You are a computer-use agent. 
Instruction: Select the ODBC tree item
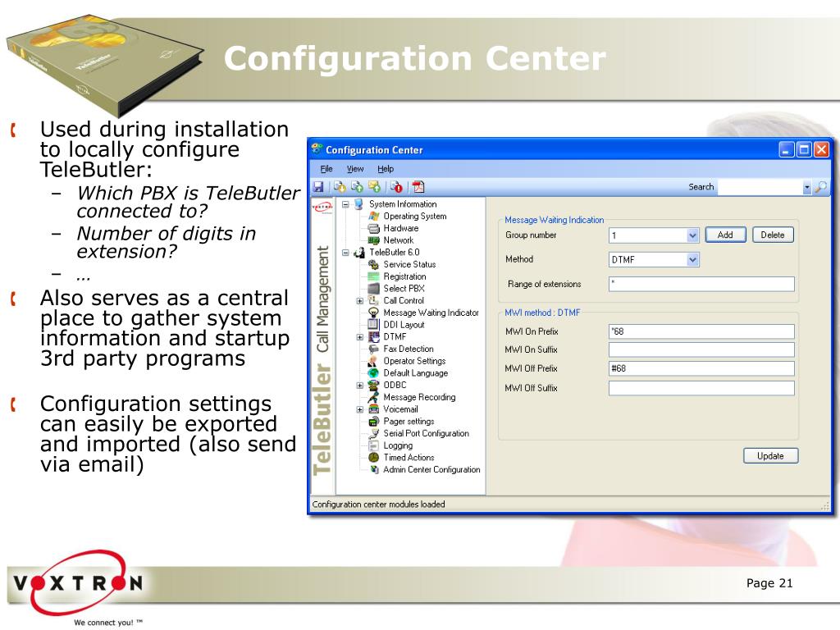pos(395,386)
